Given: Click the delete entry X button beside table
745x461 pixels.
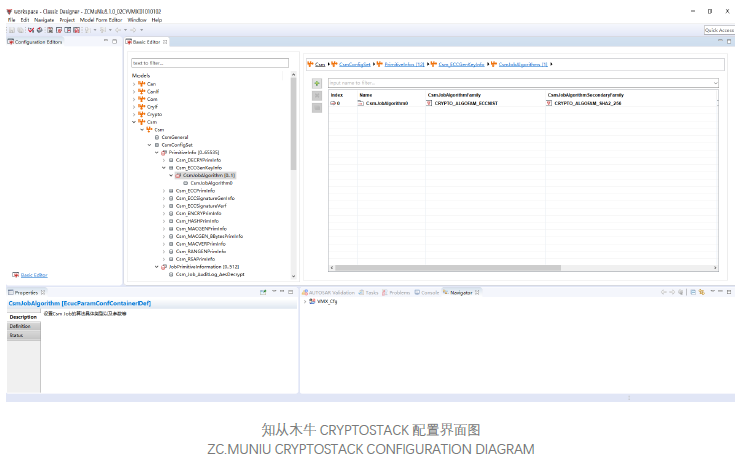Looking at the screenshot, I should coord(317,96).
